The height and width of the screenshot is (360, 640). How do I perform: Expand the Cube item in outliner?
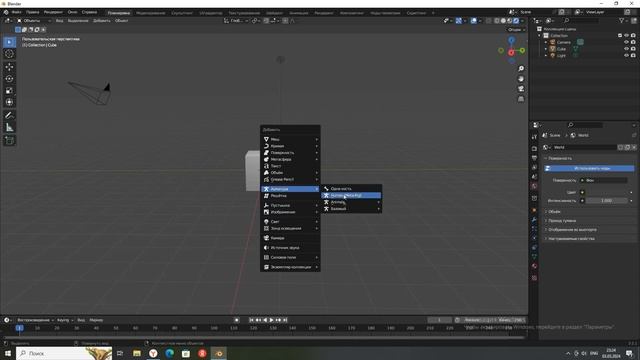pos(546,49)
